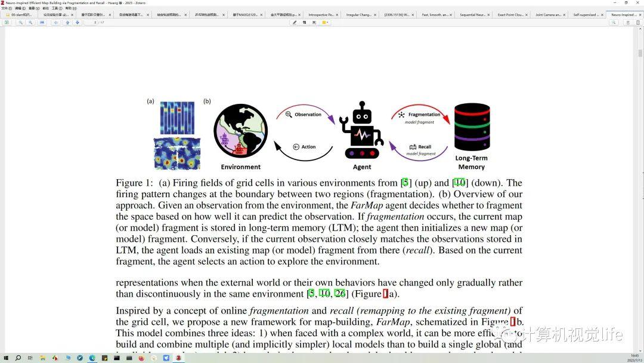Select the highlight text pen tool

tap(295, 22)
